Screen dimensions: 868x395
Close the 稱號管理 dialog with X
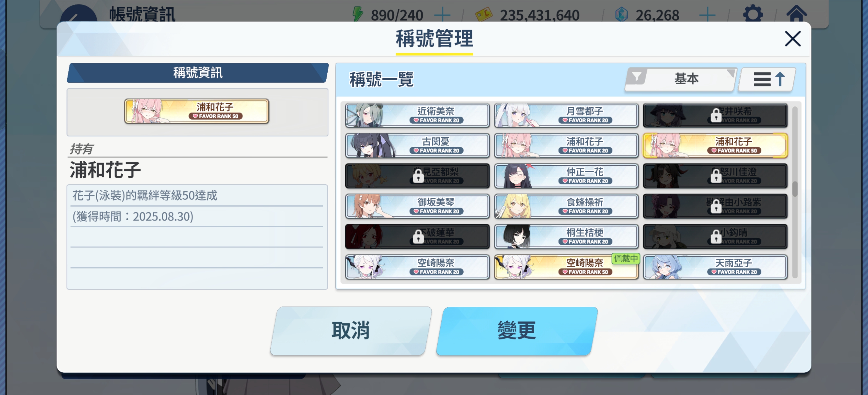point(793,38)
